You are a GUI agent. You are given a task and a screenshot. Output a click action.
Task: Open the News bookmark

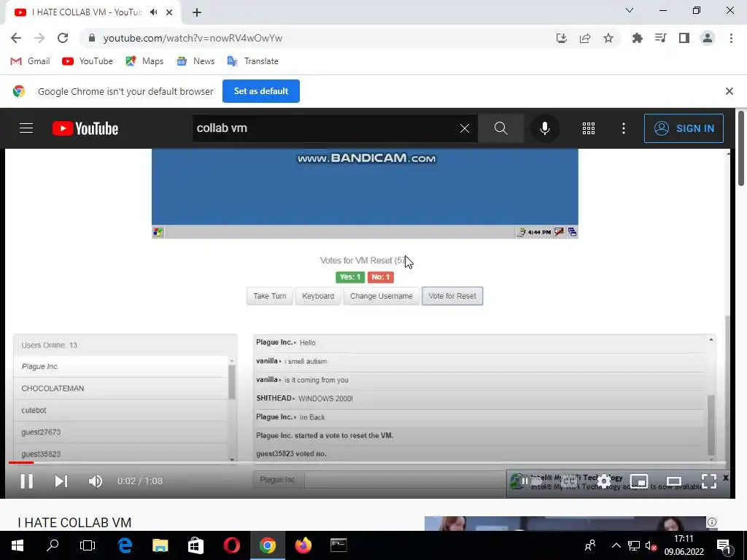click(x=196, y=61)
